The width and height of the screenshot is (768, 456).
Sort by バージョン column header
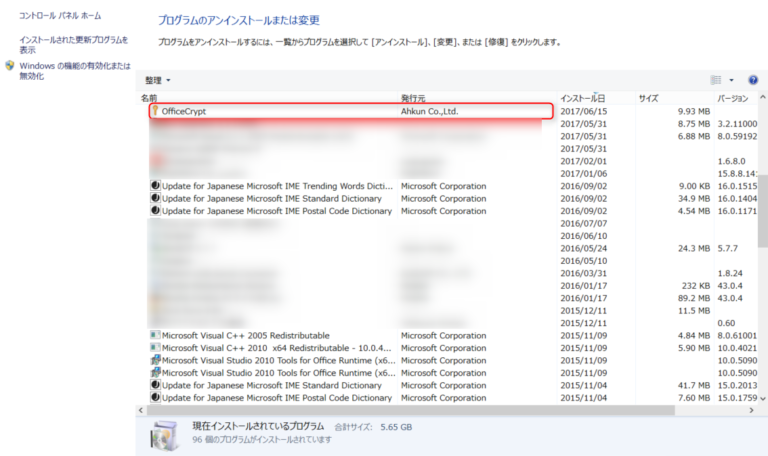tap(733, 98)
